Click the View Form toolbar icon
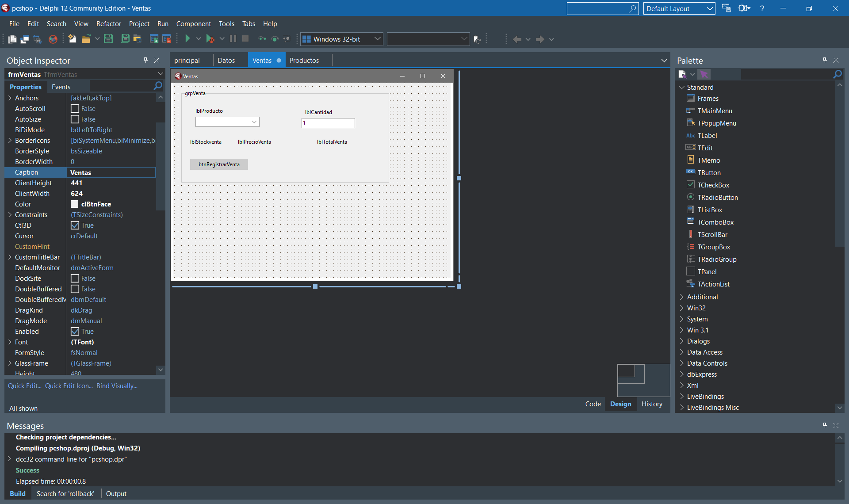This screenshot has height=504, width=849. pos(25,39)
